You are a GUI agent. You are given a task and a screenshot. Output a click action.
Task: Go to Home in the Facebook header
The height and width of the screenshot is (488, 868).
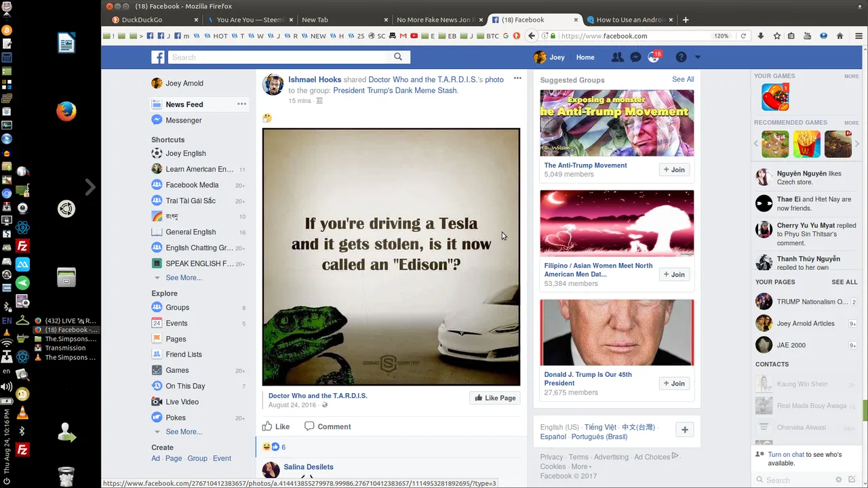585,58
